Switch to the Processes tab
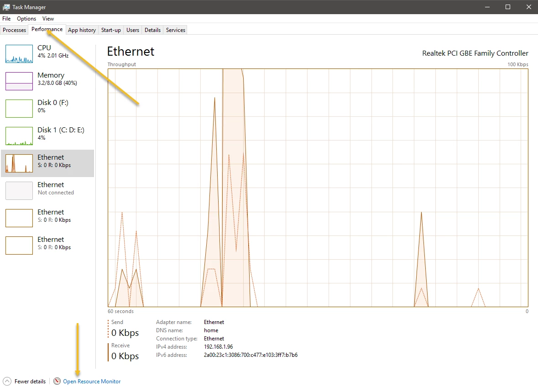538x392 pixels. click(x=15, y=30)
